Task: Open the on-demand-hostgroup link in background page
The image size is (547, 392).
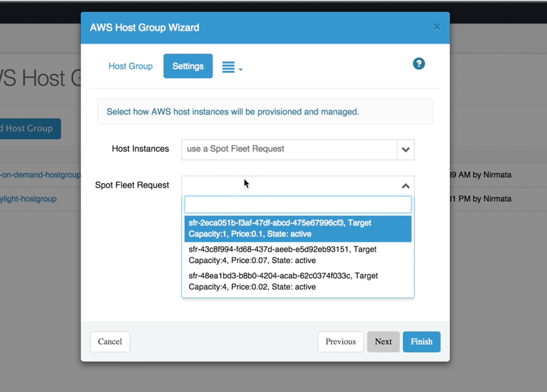Action: (x=41, y=175)
